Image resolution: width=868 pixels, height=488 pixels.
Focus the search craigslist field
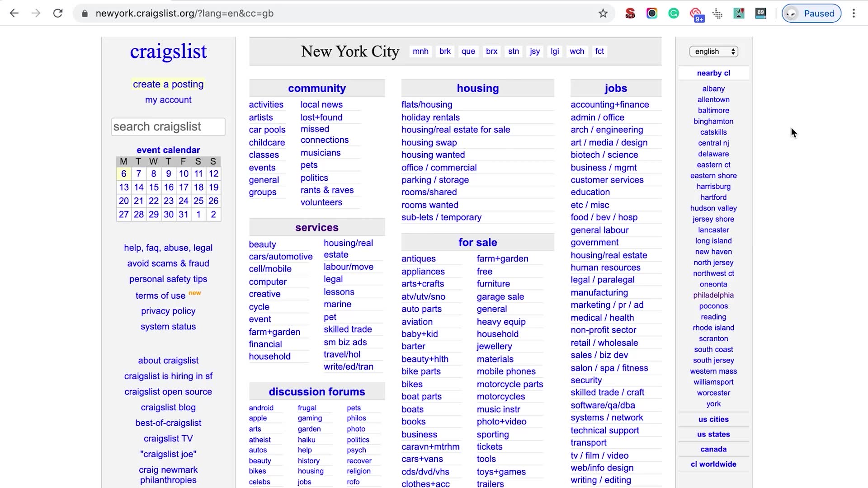168,127
